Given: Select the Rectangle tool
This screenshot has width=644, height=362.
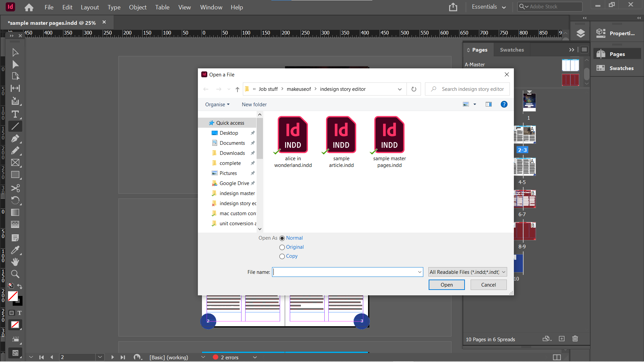Looking at the screenshot, I should [x=15, y=175].
